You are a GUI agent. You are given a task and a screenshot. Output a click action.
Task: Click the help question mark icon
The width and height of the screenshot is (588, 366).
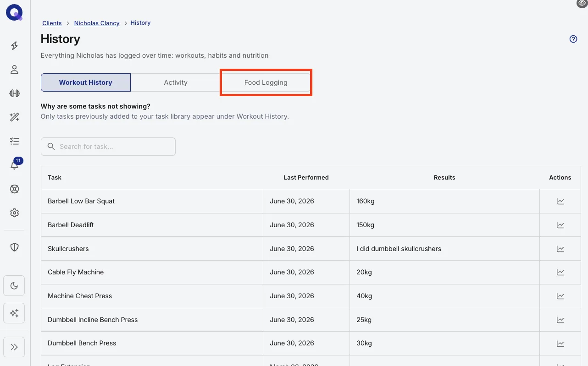pyautogui.click(x=573, y=39)
